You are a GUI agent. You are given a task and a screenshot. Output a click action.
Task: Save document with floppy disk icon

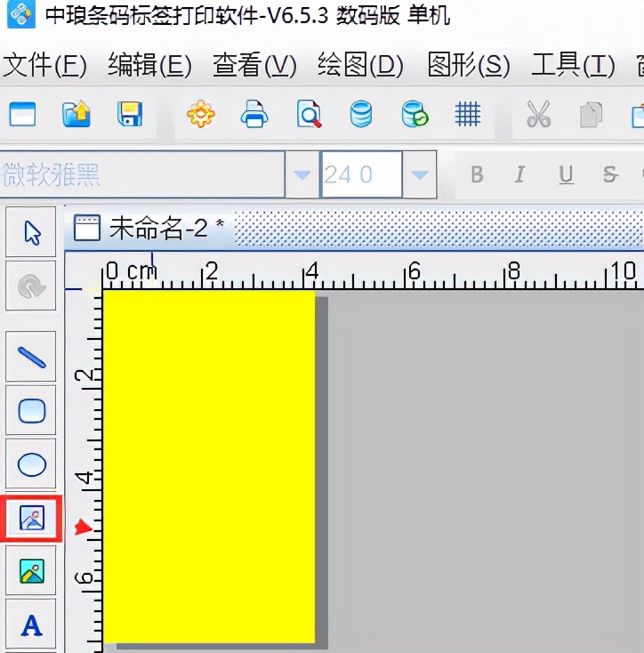point(130,114)
